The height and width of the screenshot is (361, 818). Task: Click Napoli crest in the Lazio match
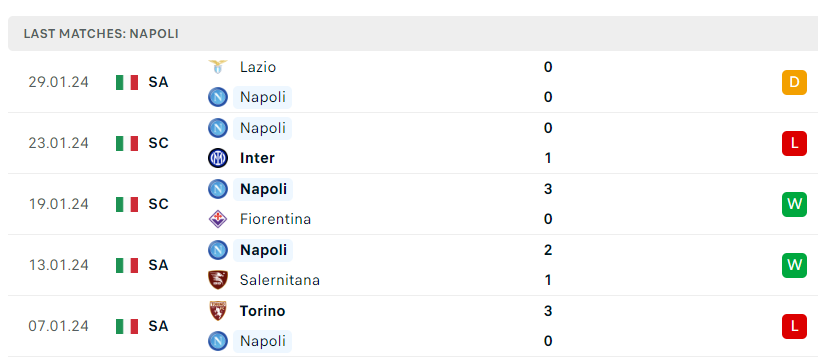pos(218,97)
